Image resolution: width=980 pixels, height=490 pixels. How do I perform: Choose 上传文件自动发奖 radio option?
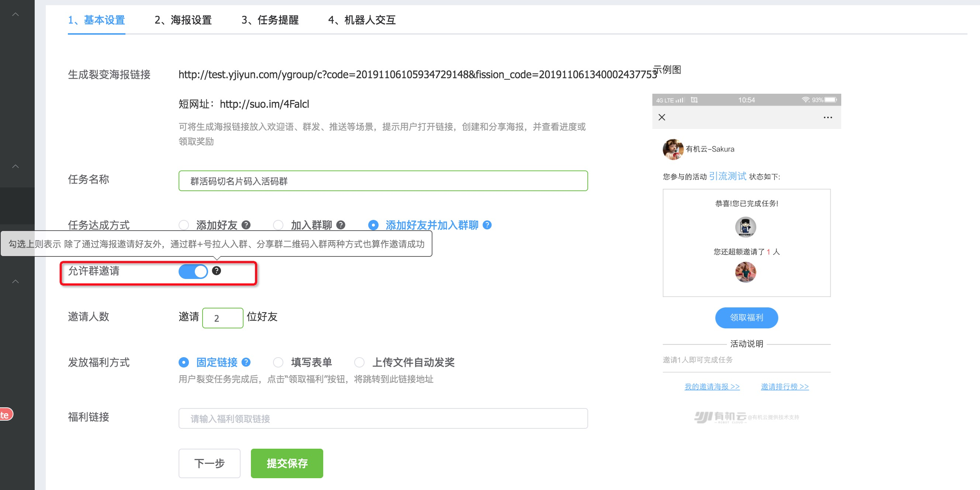click(x=359, y=362)
